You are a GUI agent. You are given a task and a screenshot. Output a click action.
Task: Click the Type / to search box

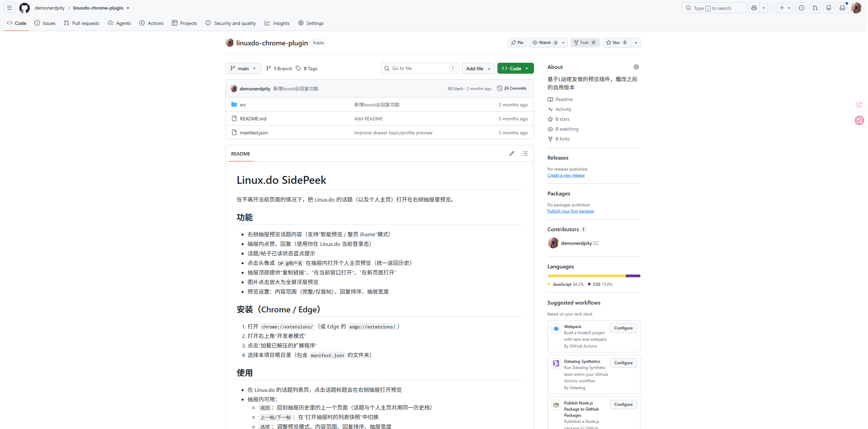click(714, 8)
